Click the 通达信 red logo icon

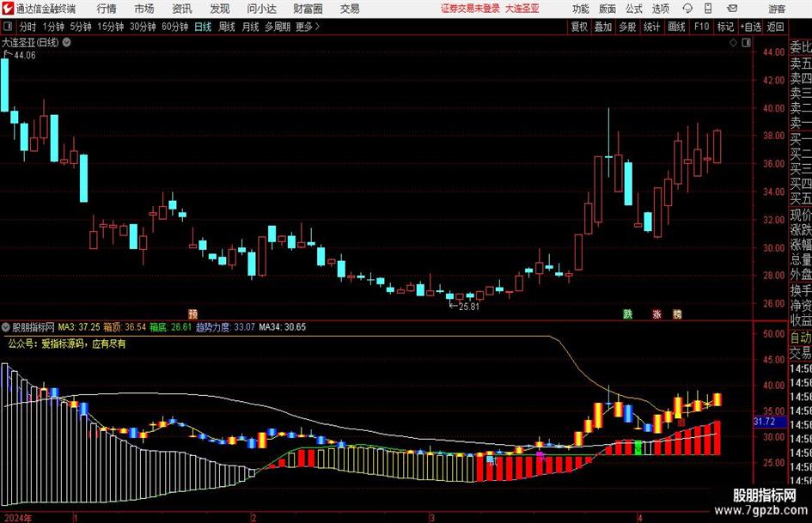pos(8,9)
